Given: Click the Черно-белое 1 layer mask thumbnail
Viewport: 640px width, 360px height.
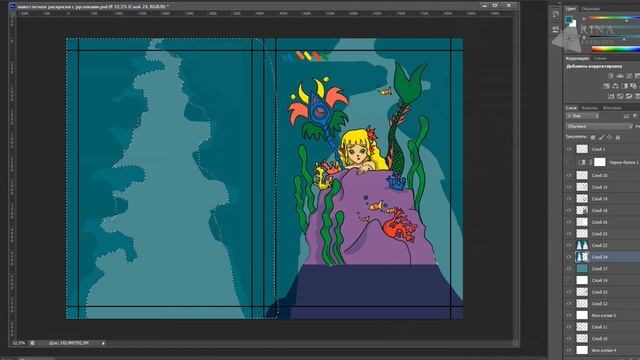Looking at the screenshot, I should (600, 162).
